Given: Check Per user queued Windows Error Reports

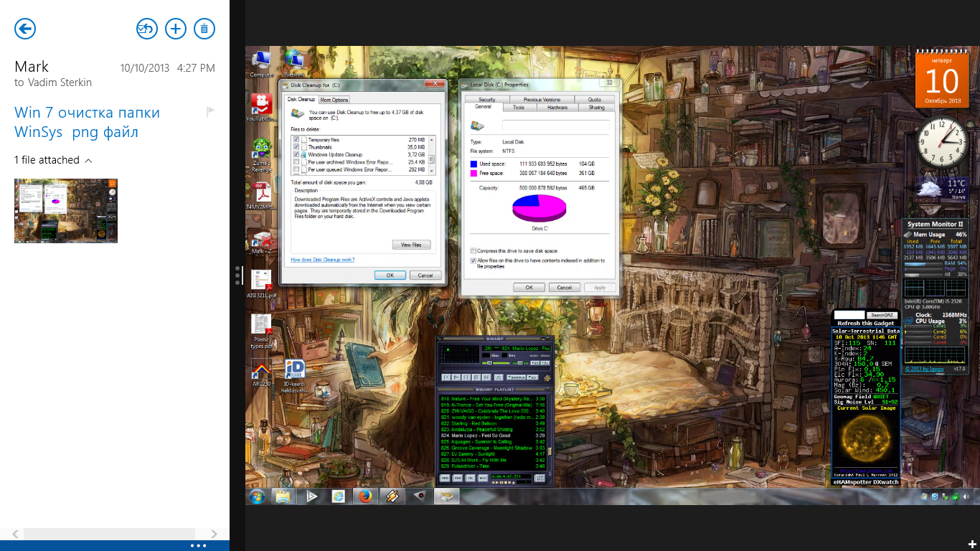Looking at the screenshot, I should 296,170.
